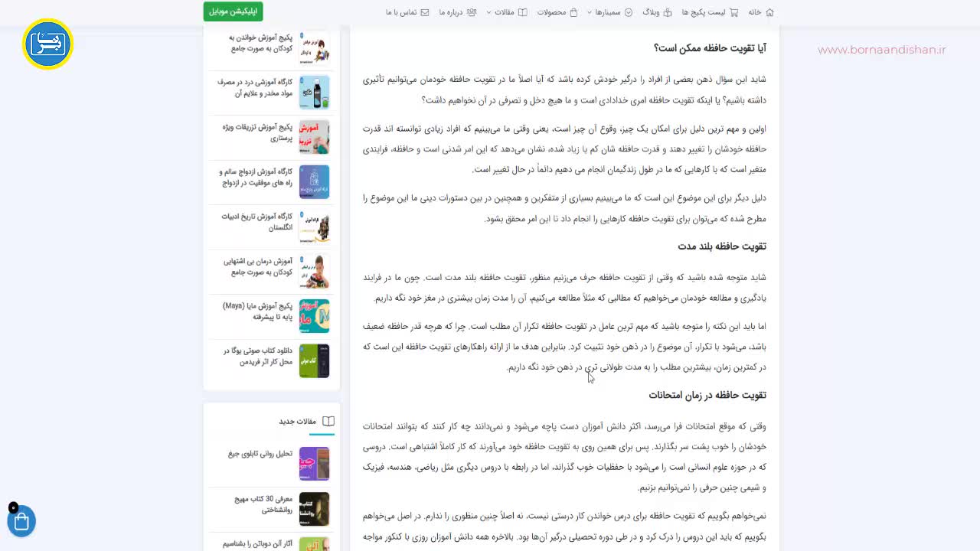This screenshot has height=551, width=980.
Task: Open thumbnail for پکیج آموزش تزریقات ویژه پرستاری
Action: [x=315, y=137]
